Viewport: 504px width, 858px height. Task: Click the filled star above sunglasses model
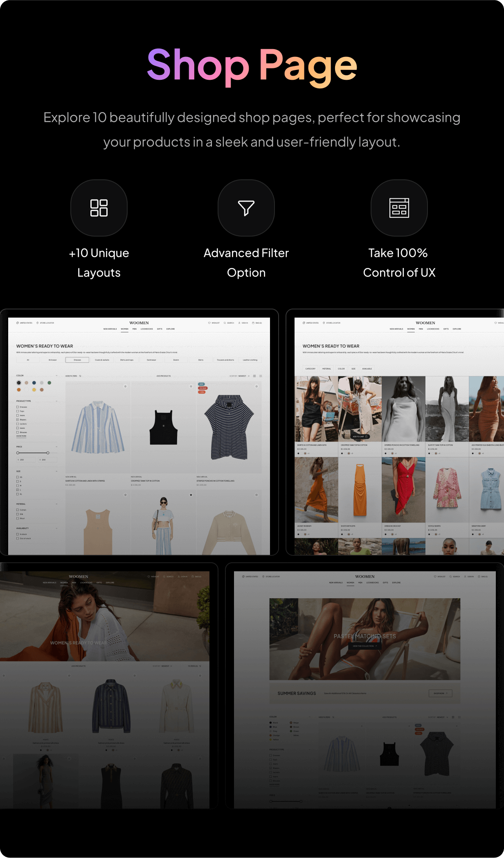click(x=191, y=495)
